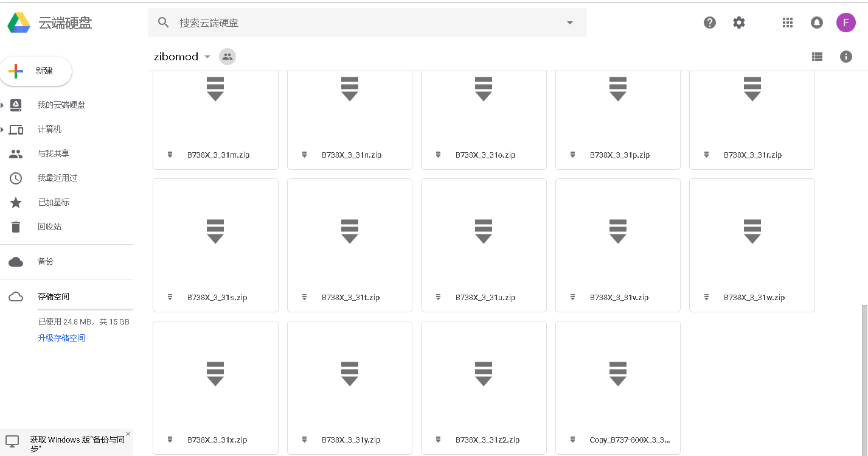Image resolution: width=868 pixels, height=456 pixels.
Task: Click the search magnifier icon
Action: (163, 23)
